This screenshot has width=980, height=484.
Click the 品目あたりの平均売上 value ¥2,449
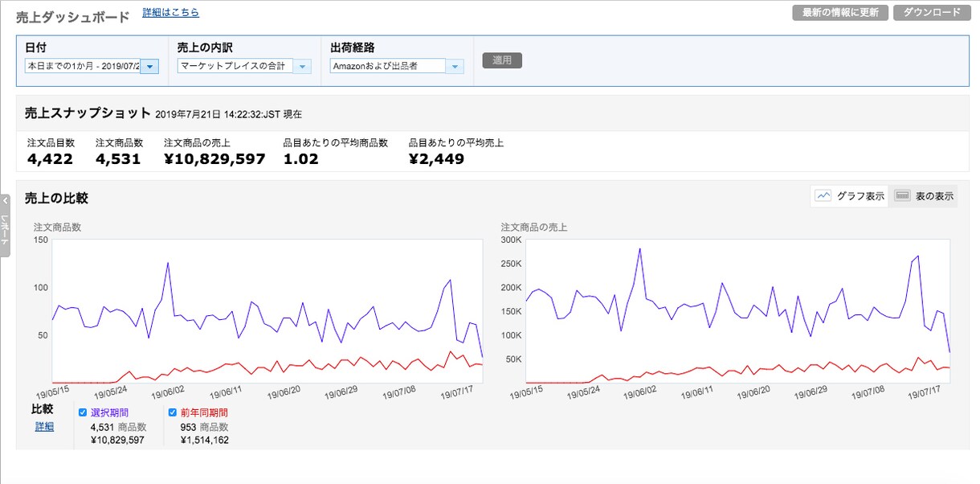[x=436, y=158]
